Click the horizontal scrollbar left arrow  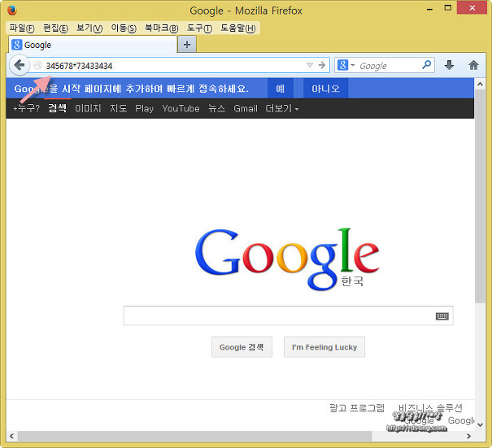pos(11,436)
